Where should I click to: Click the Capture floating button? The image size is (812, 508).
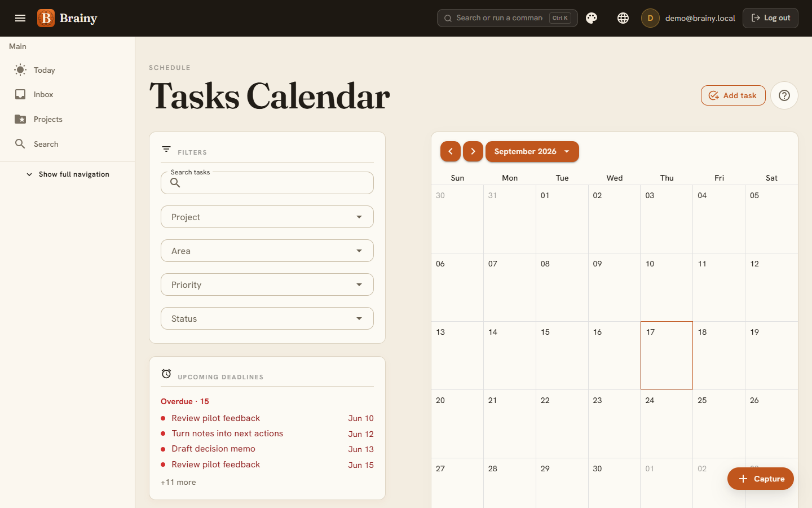click(761, 479)
